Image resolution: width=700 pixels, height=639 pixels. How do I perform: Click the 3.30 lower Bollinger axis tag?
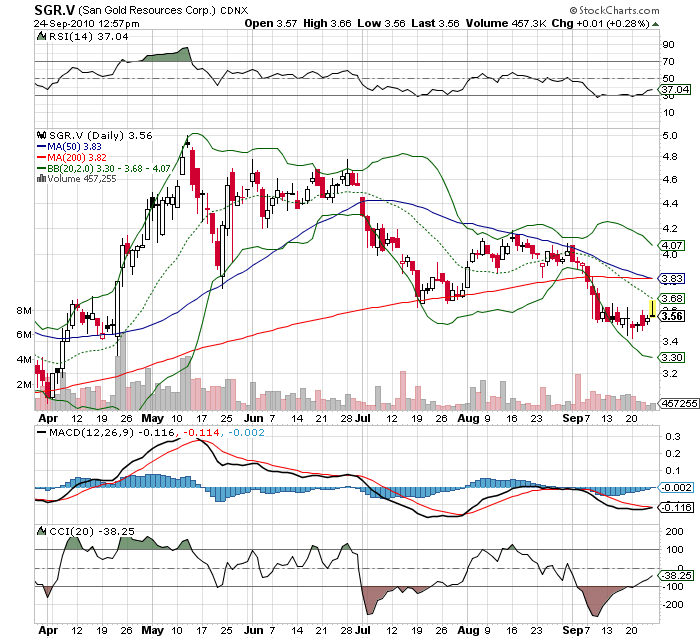coord(671,357)
